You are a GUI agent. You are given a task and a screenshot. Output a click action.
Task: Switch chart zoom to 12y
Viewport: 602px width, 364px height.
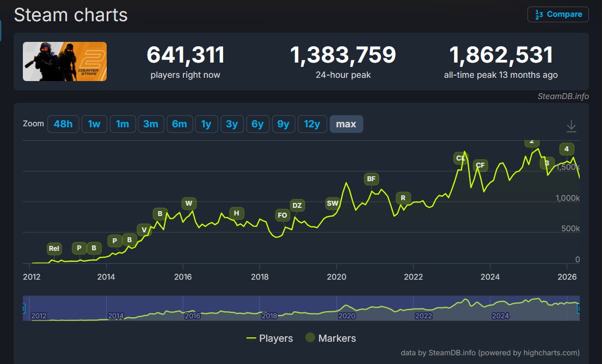click(x=312, y=124)
